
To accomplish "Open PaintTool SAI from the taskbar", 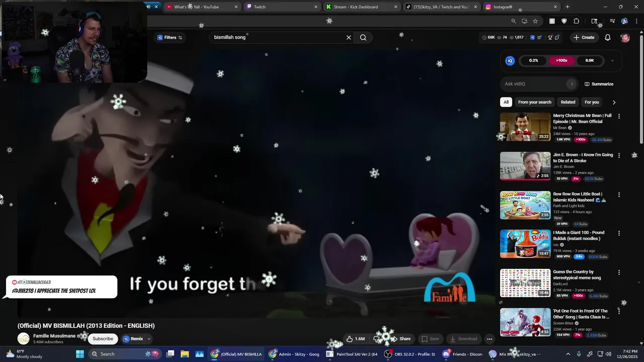I will (x=351, y=354).
